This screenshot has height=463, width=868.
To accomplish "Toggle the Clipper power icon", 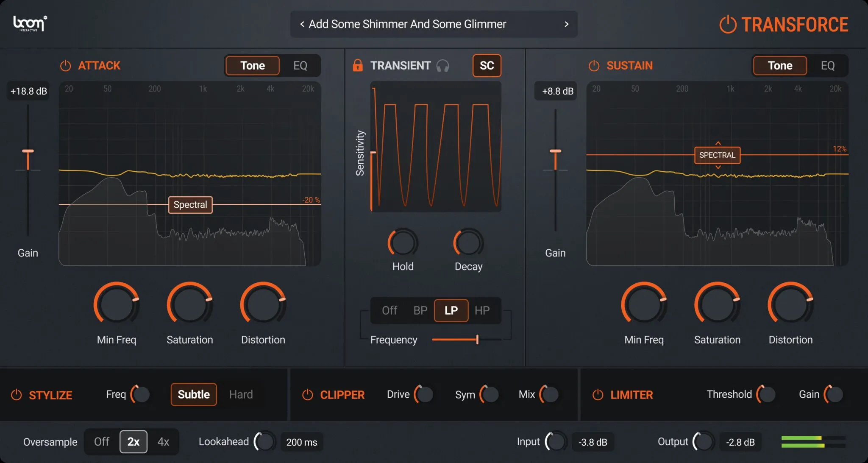I will 307,395.
